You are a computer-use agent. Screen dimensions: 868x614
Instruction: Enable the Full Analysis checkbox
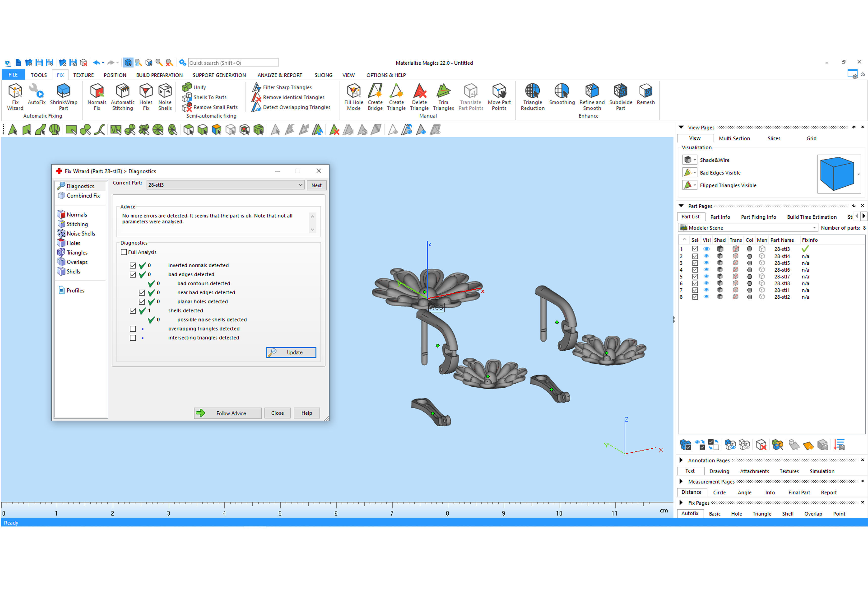tap(124, 252)
